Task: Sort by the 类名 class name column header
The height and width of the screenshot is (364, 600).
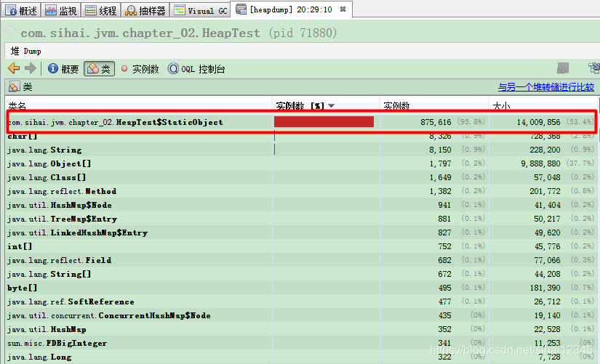Action: pyautogui.click(x=138, y=105)
